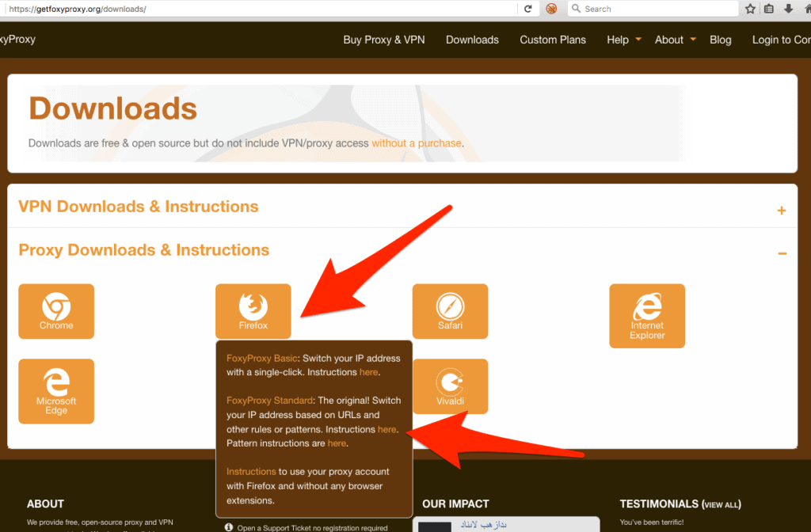Open the Downloads nav item
This screenshot has height=532, width=811.
[x=472, y=40]
